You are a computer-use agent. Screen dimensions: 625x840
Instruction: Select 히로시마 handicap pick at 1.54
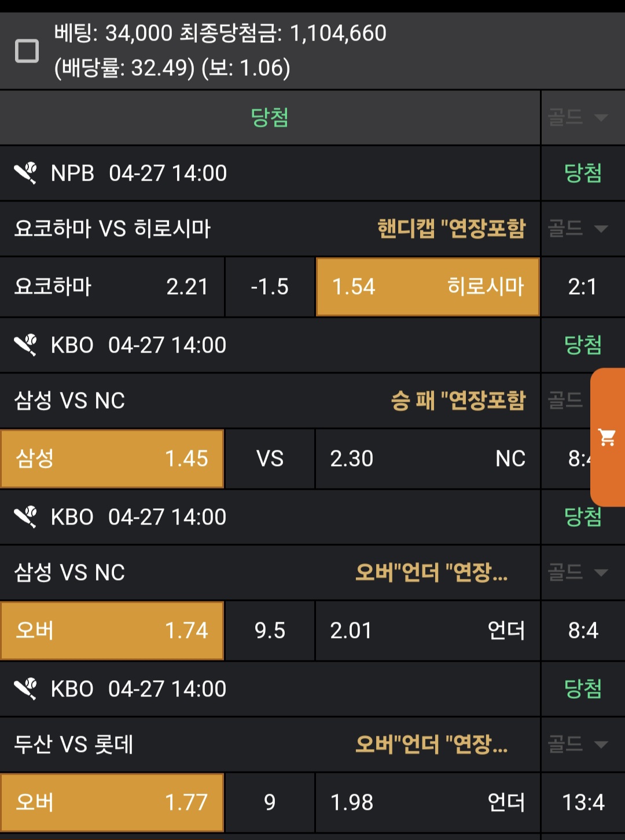[428, 287]
